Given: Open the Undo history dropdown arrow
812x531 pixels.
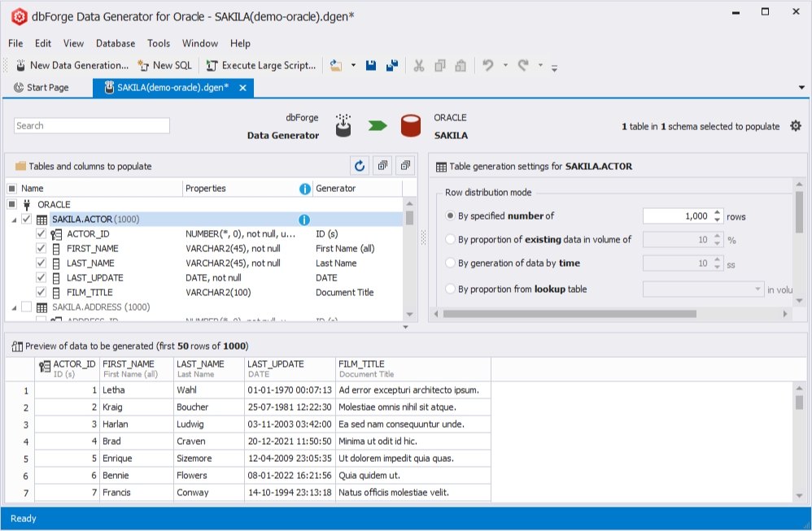Looking at the screenshot, I should (505, 65).
